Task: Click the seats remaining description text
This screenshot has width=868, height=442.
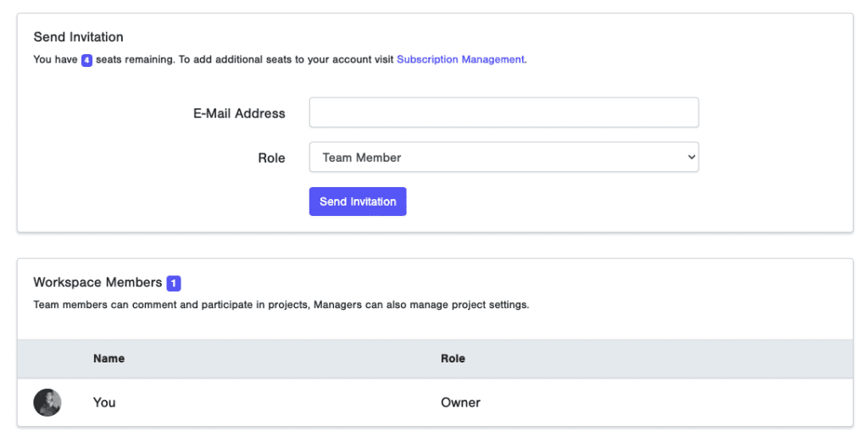Action: [280, 59]
